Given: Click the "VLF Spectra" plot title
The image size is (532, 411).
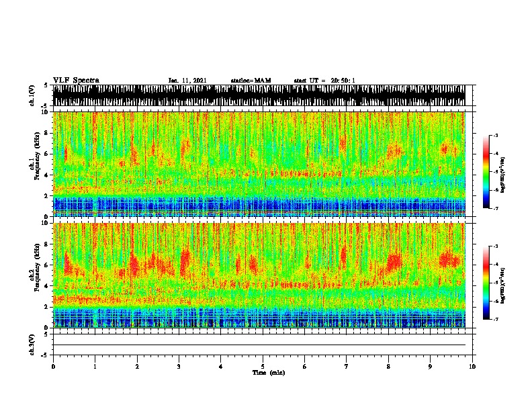Looking at the screenshot, I should click(76, 81).
